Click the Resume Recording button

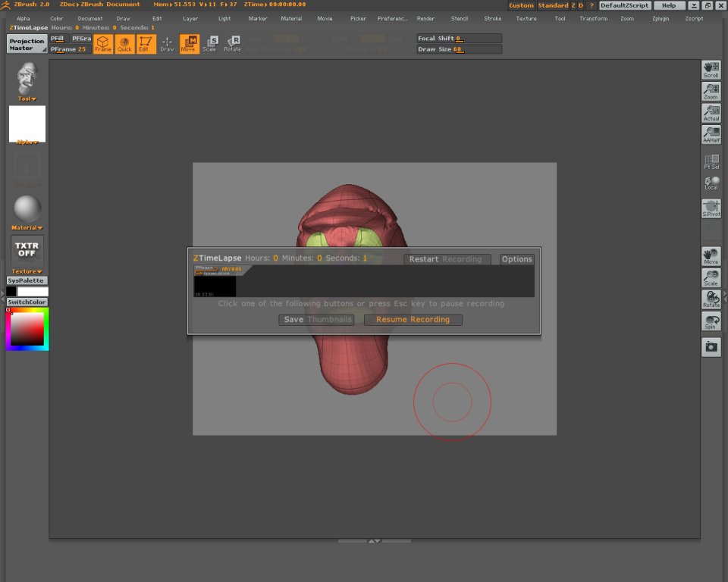[413, 320]
